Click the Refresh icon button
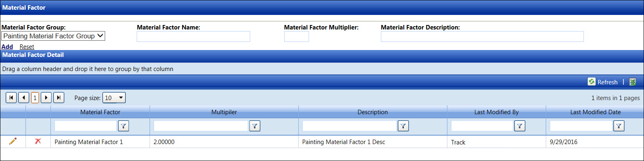This screenshot has height=161, width=644. [x=592, y=82]
